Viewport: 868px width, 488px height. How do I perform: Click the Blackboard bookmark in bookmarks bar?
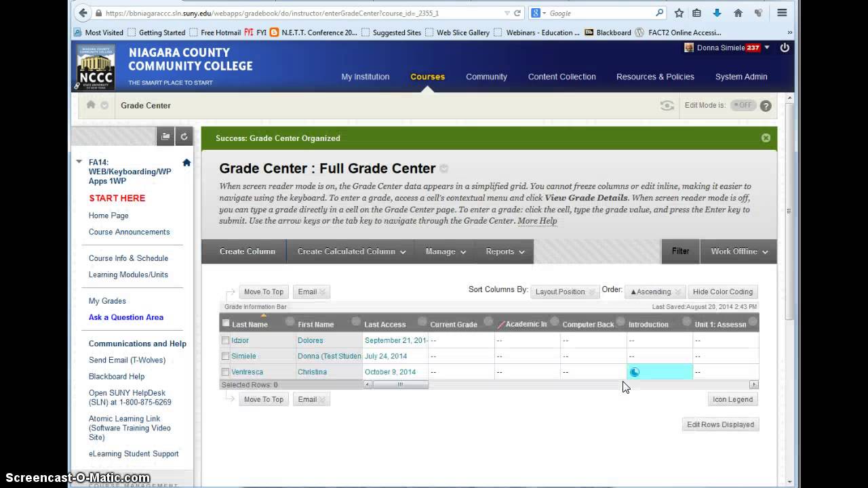tap(608, 32)
